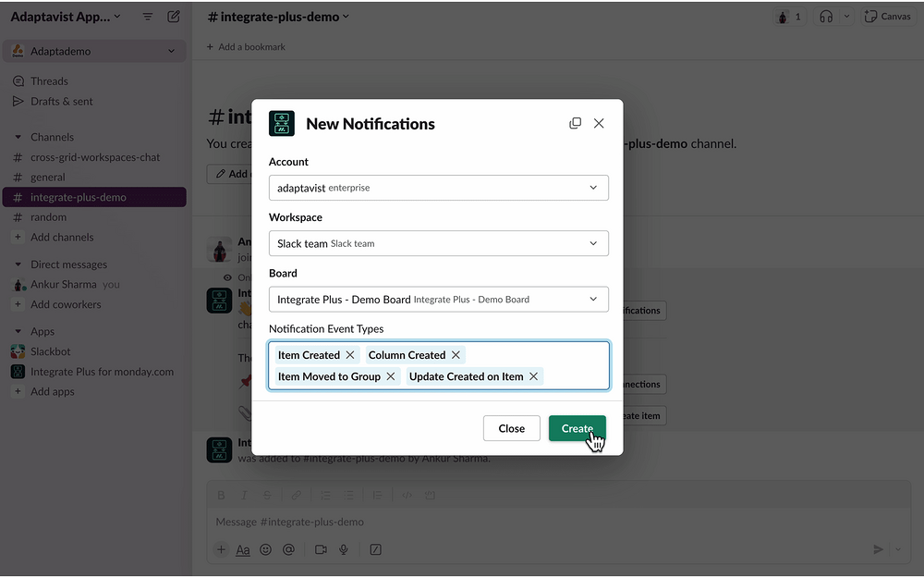This screenshot has height=578, width=924.
Task: Expand the Adaptademo workspace switcher
Action: click(94, 51)
